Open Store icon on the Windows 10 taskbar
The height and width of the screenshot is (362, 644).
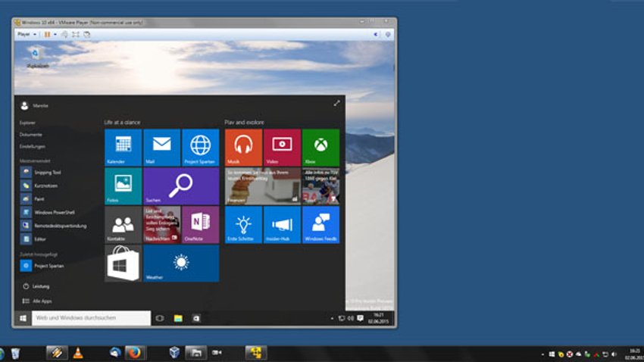(x=196, y=318)
